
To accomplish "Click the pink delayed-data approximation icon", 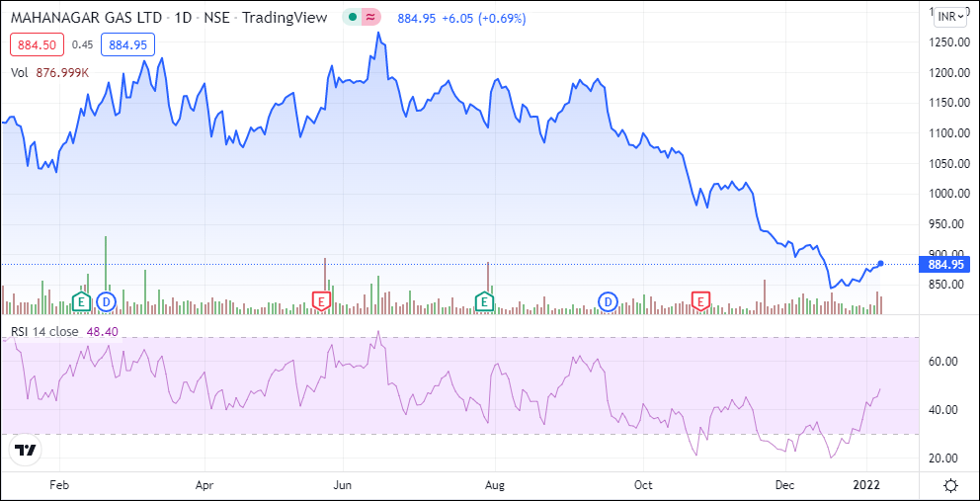I will click(x=370, y=18).
